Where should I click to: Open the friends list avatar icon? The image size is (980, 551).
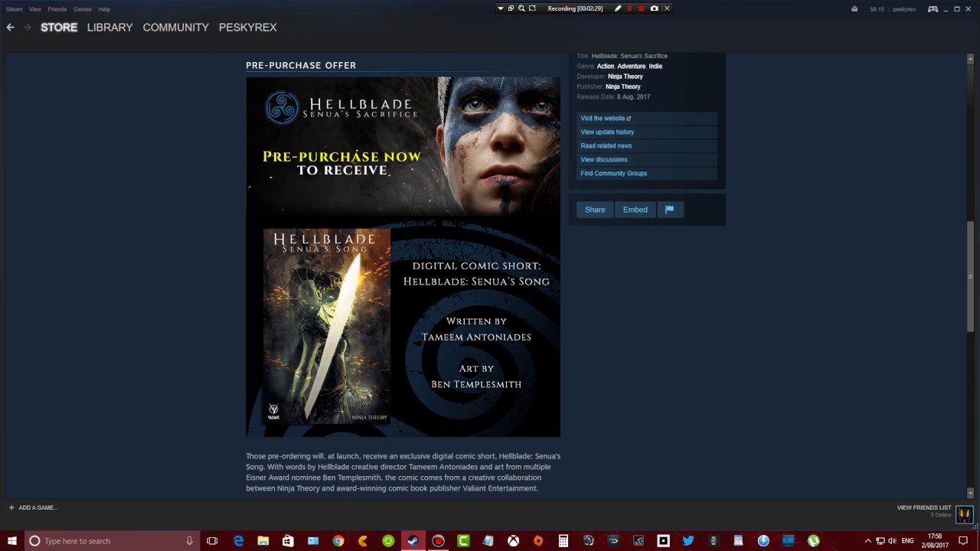[x=964, y=514]
